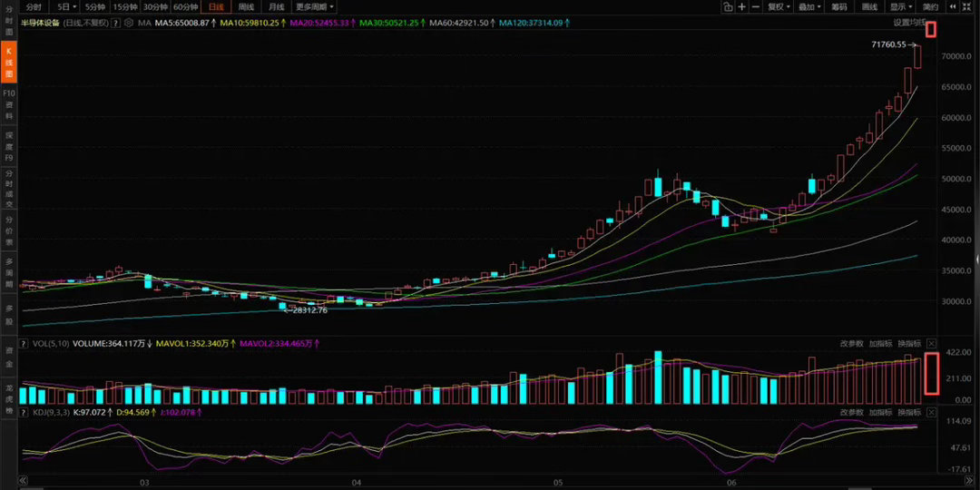Viewport: 980px width, 490px height.
Task: Zoom in chart with plus icon
Action: (x=742, y=7)
